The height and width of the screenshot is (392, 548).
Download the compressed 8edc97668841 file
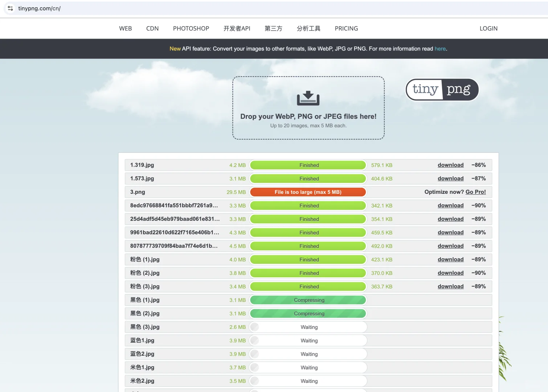click(451, 205)
